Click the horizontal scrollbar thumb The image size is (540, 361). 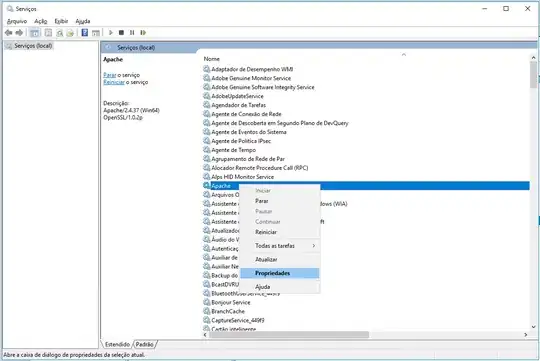click(289, 334)
